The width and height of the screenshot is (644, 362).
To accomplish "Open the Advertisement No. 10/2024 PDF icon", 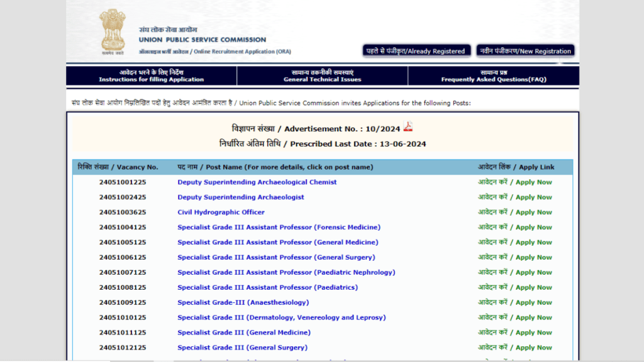I will [408, 126].
